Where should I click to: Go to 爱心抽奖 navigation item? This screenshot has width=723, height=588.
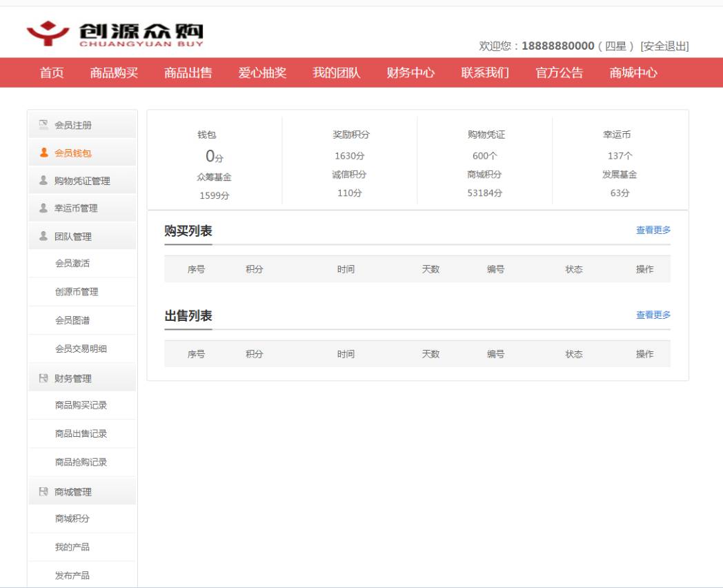tap(262, 72)
